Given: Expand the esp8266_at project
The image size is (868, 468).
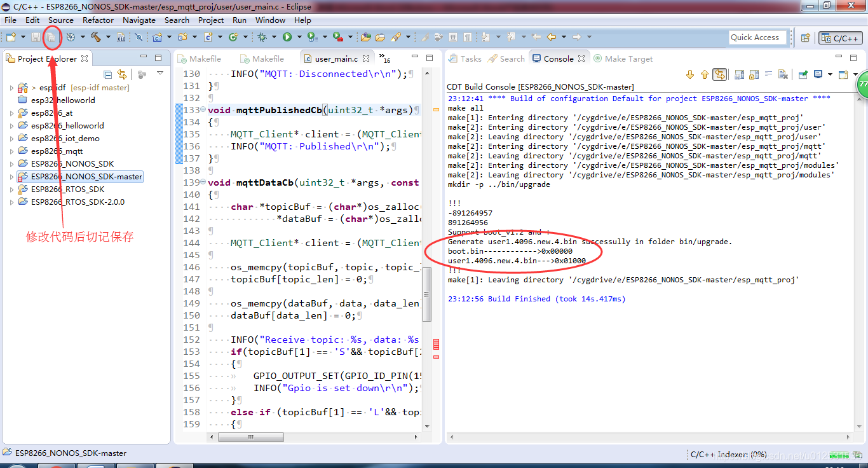Looking at the screenshot, I should [x=11, y=113].
